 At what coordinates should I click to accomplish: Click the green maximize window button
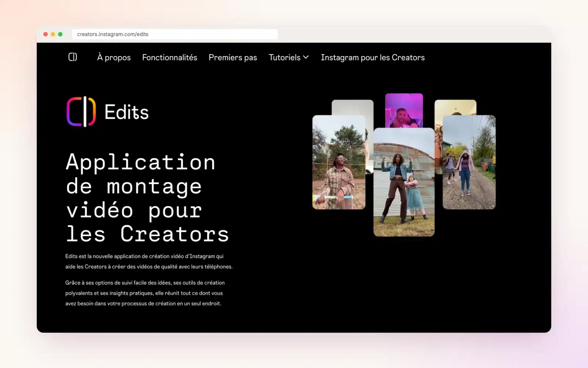pos(60,34)
